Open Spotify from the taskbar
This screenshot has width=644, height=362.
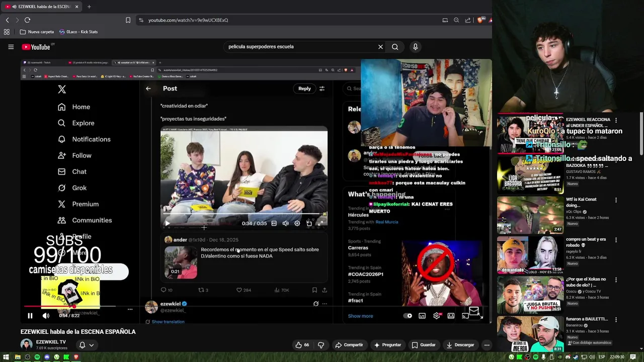tap(37, 357)
